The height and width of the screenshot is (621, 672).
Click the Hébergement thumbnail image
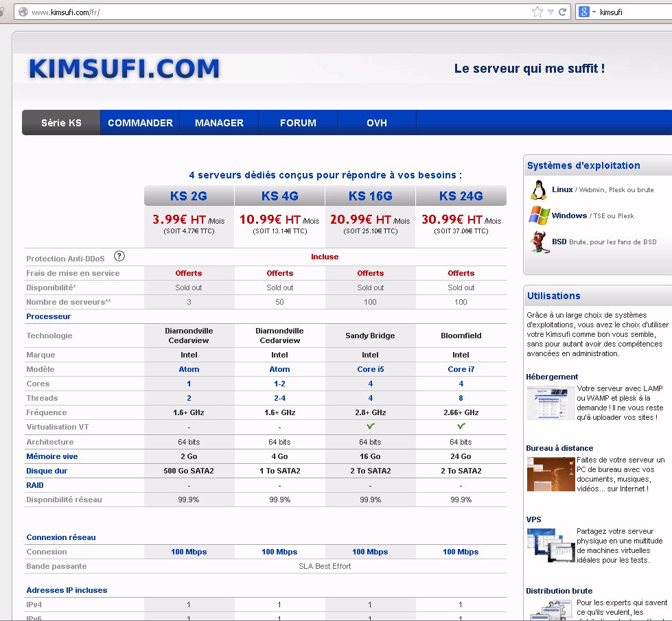551,403
